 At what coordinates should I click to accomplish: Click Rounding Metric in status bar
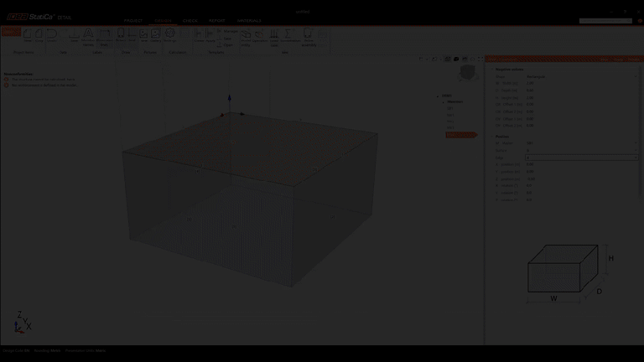coord(47,351)
